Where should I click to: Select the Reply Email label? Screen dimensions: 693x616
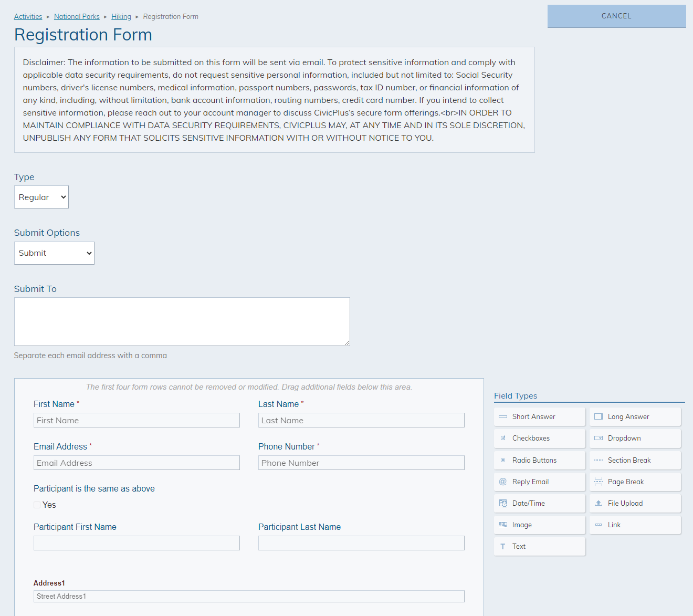530,482
